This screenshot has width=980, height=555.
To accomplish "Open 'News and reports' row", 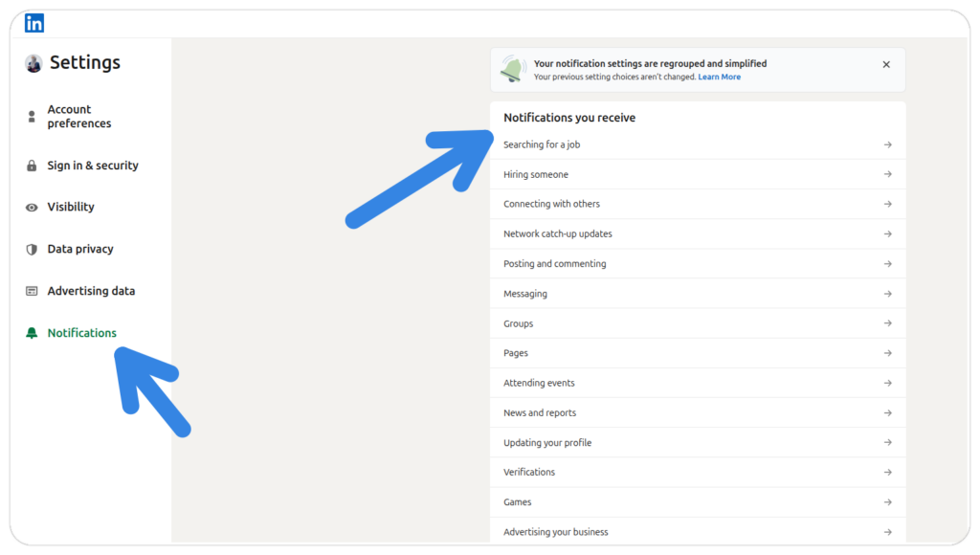I will pos(698,413).
